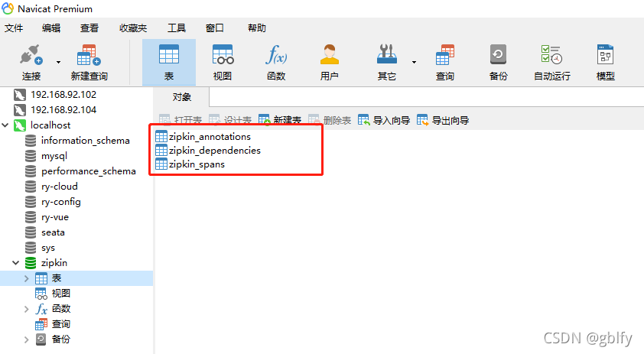
Task: Select the zipkin_annotations table
Action: pyautogui.click(x=203, y=136)
